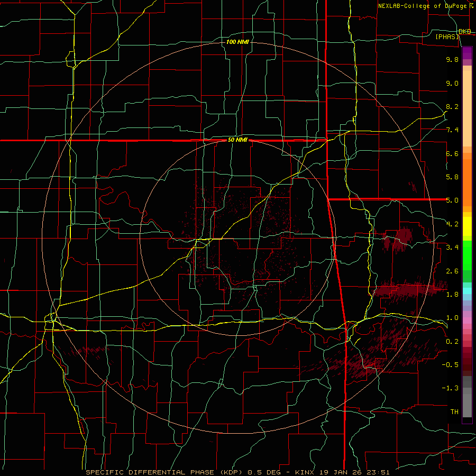
Task: Pick the bright green color bar segment
Action: 467,255
